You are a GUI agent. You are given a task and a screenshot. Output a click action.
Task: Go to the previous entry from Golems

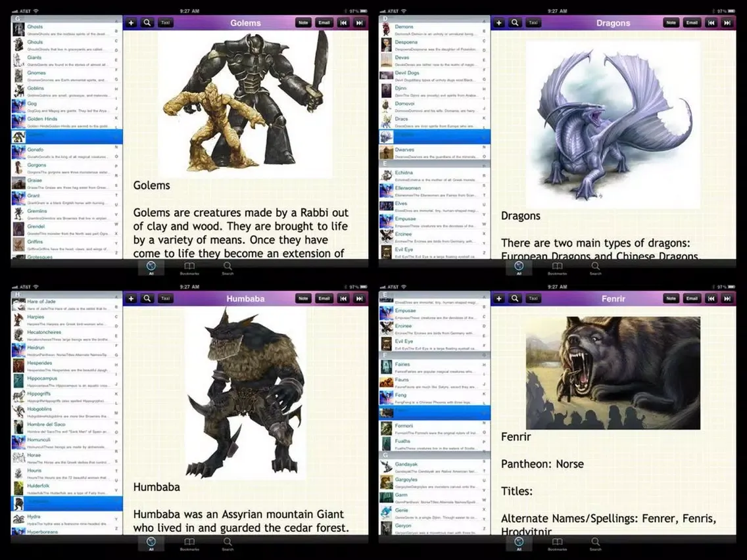tap(343, 22)
